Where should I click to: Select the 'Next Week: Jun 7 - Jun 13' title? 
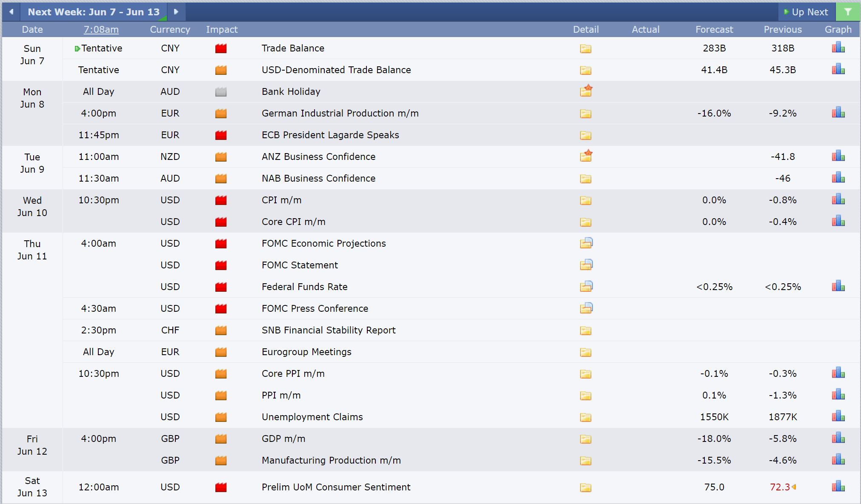94,12
